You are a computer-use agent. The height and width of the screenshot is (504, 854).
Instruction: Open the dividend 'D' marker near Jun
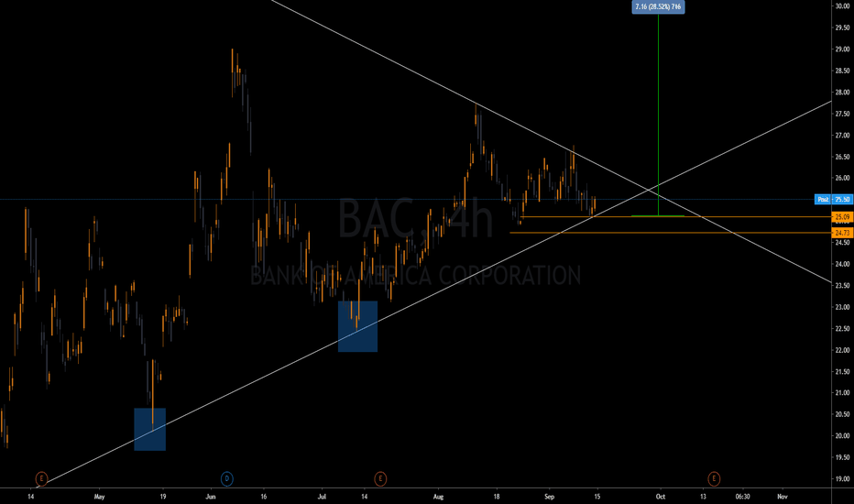pos(227,479)
